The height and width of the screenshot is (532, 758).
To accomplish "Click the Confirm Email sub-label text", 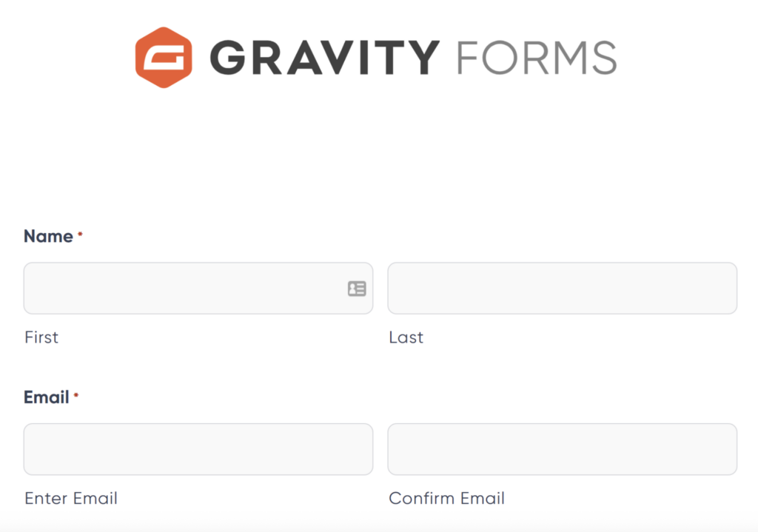I will coord(447,498).
